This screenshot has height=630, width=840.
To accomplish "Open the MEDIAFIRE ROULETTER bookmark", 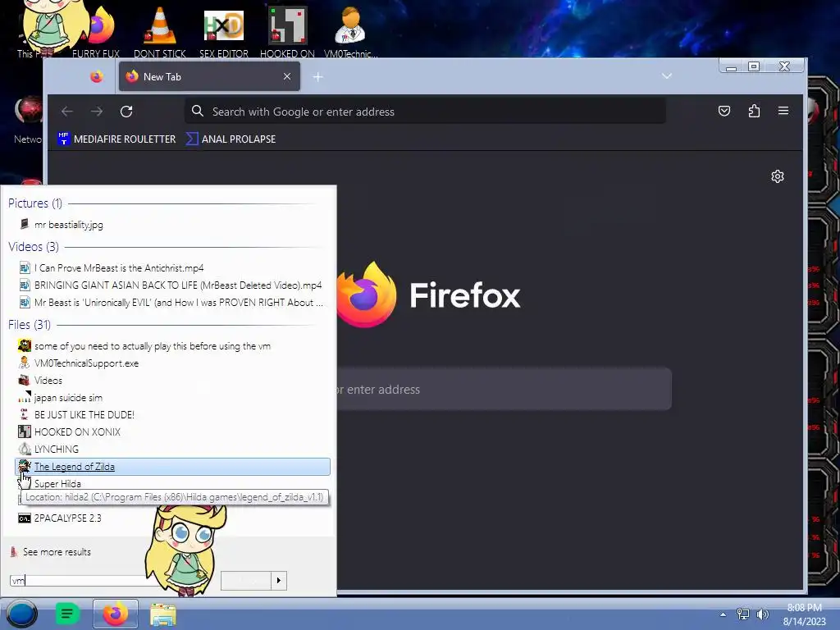I will (116, 139).
